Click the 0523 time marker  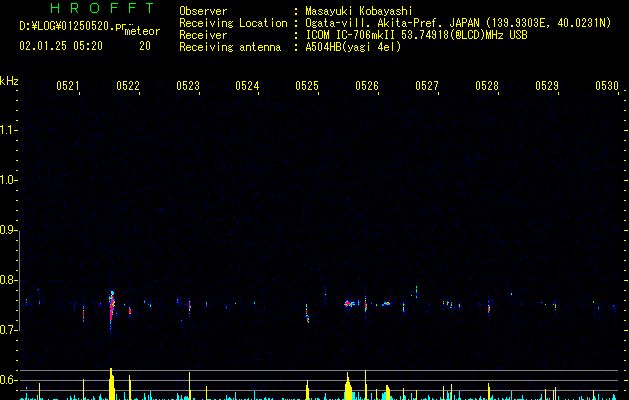click(x=188, y=85)
